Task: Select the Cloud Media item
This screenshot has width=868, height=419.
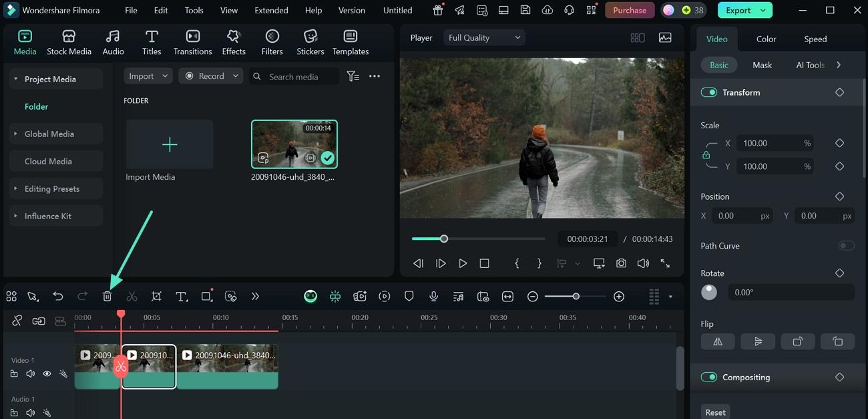Action: (56, 161)
